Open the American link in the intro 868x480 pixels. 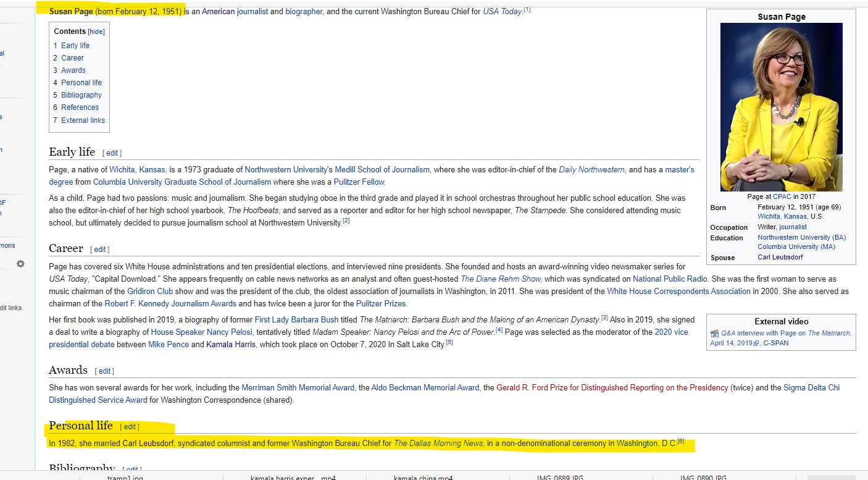tap(218, 12)
